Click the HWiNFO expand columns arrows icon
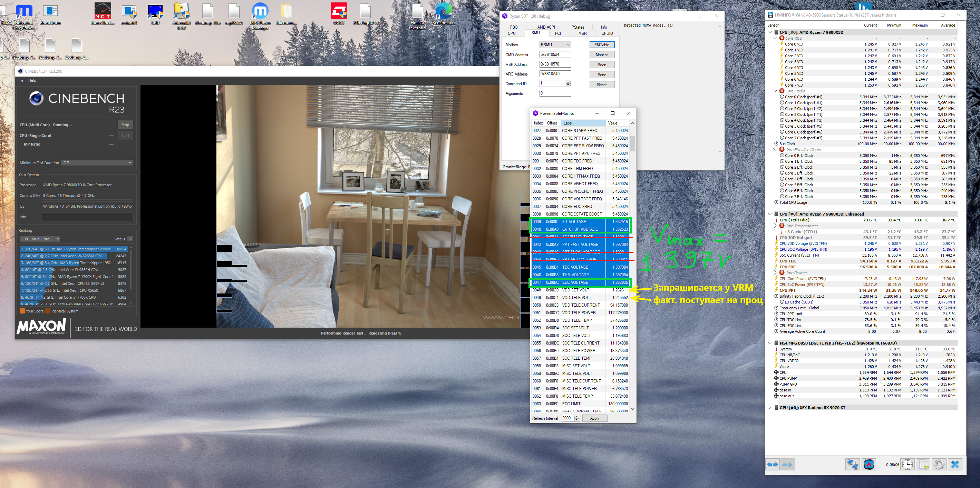Image resolution: width=980 pixels, height=488 pixels. coord(773,465)
